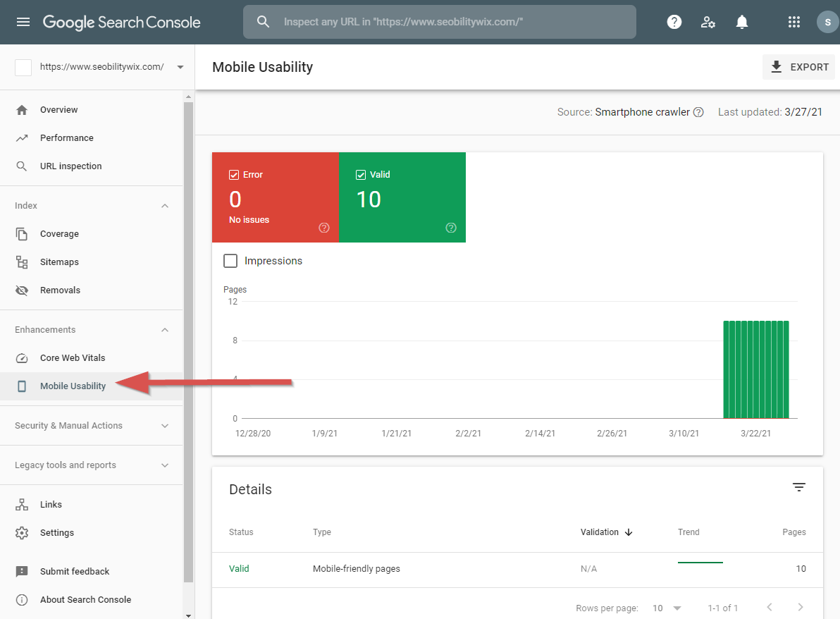The width and height of the screenshot is (840, 619).
Task: Open the Google apps grid
Action: [794, 22]
